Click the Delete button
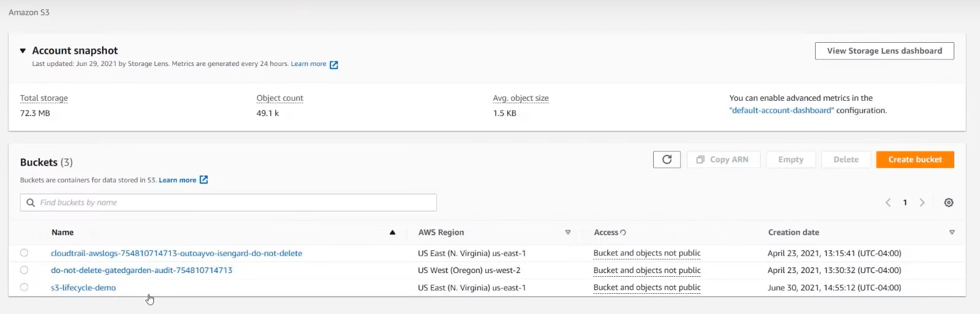The width and height of the screenshot is (980, 314). tap(846, 159)
